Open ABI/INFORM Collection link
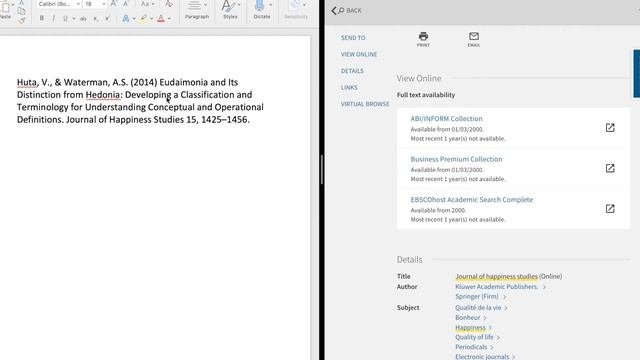 446,119
